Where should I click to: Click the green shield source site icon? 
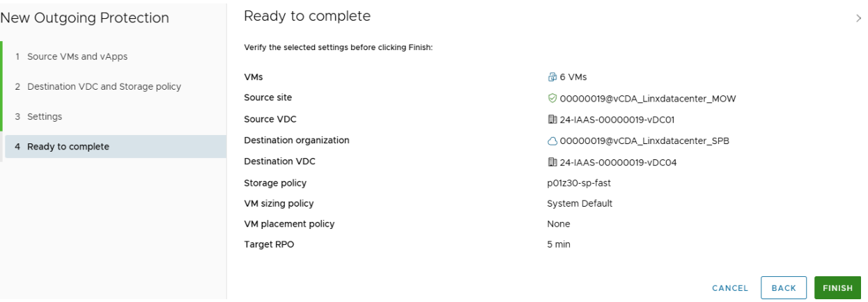(552, 97)
